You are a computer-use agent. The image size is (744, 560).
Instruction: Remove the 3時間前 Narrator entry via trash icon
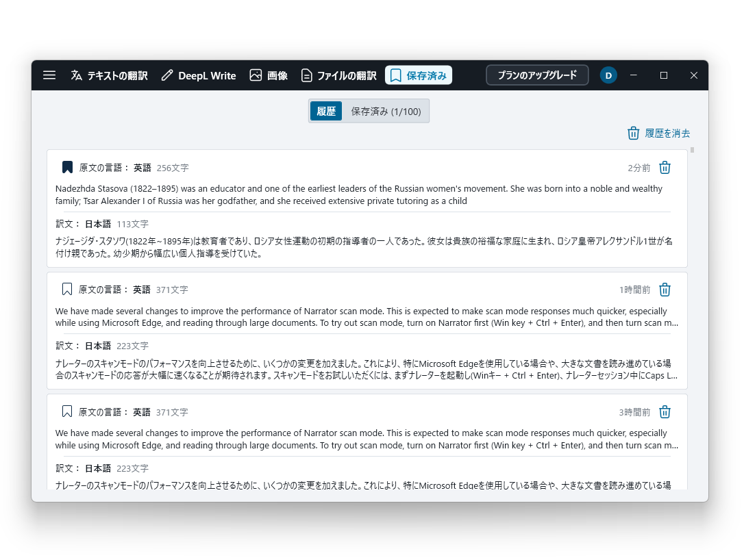coord(665,411)
